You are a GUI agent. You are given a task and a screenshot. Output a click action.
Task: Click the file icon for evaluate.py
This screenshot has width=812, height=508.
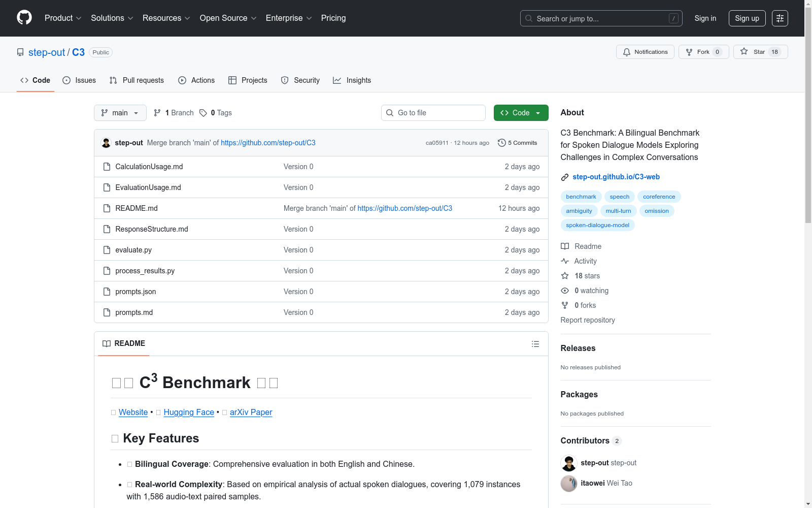click(107, 250)
